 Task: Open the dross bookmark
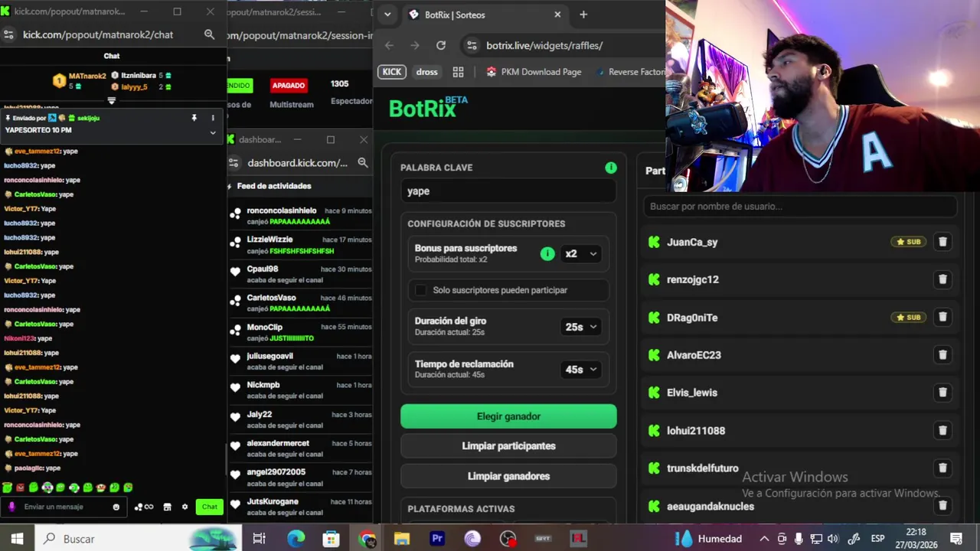[426, 72]
